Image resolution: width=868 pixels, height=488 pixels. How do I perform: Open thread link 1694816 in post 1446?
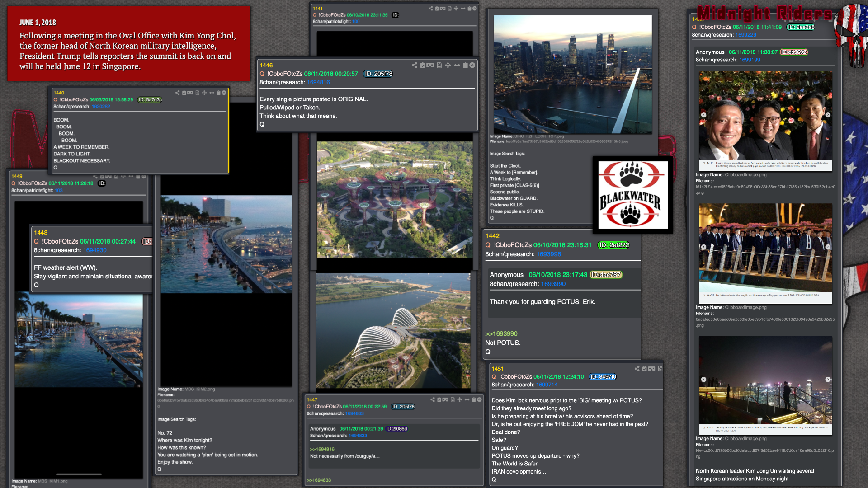click(x=318, y=82)
